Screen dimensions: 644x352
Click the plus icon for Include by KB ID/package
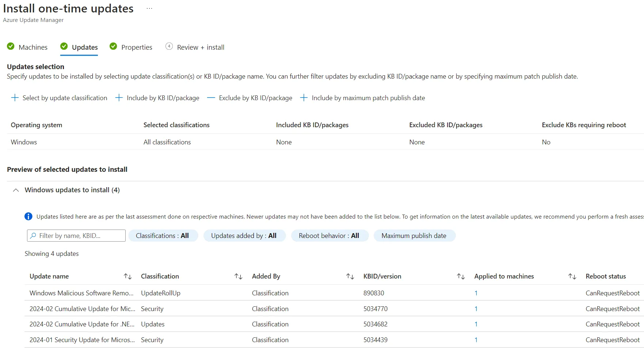[x=119, y=98]
